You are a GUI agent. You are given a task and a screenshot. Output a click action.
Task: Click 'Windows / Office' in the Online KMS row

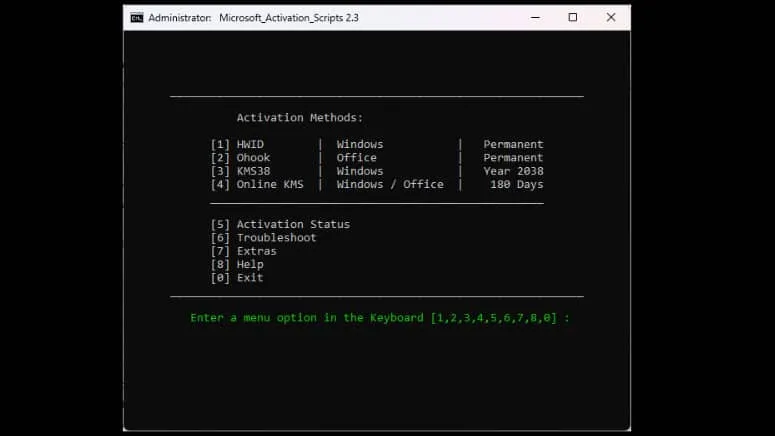390,184
